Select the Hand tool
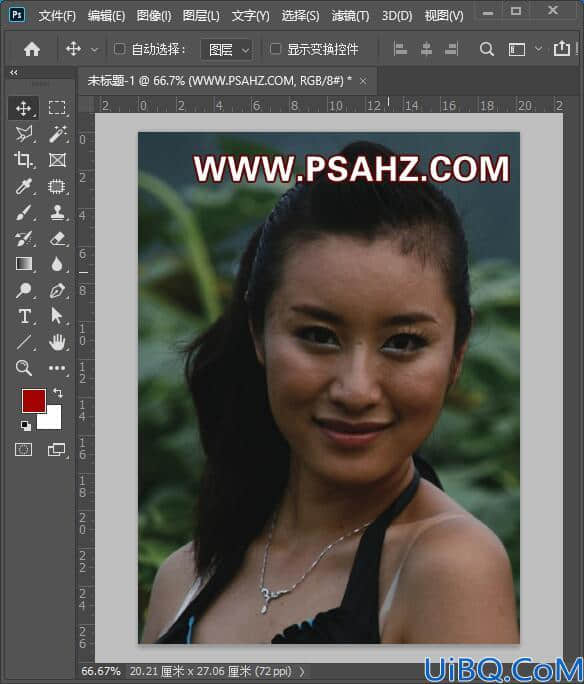This screenshot has width=584, height=684. [57, 342]
